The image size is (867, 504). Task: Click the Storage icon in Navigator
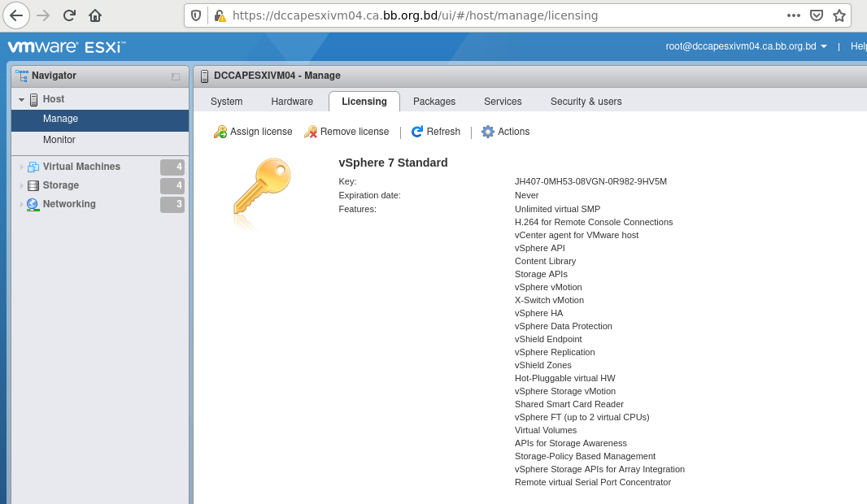pos(33,185)
